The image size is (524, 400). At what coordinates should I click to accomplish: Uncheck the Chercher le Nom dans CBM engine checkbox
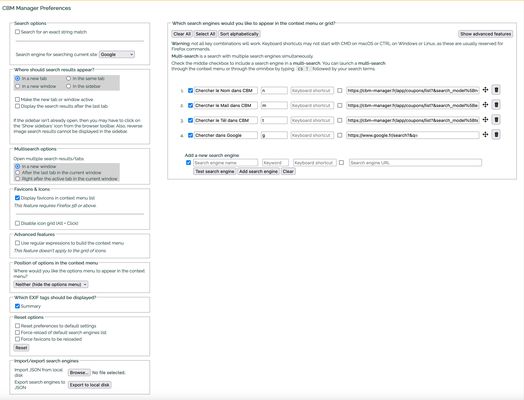(190, 91)
